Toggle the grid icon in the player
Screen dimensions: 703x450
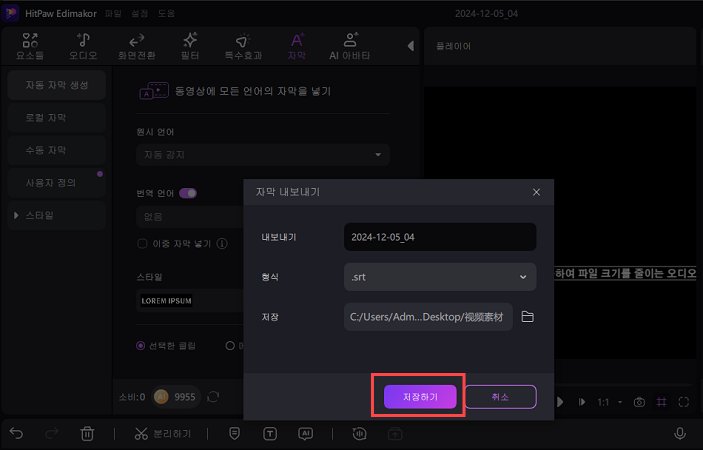(x=662, y=402)
